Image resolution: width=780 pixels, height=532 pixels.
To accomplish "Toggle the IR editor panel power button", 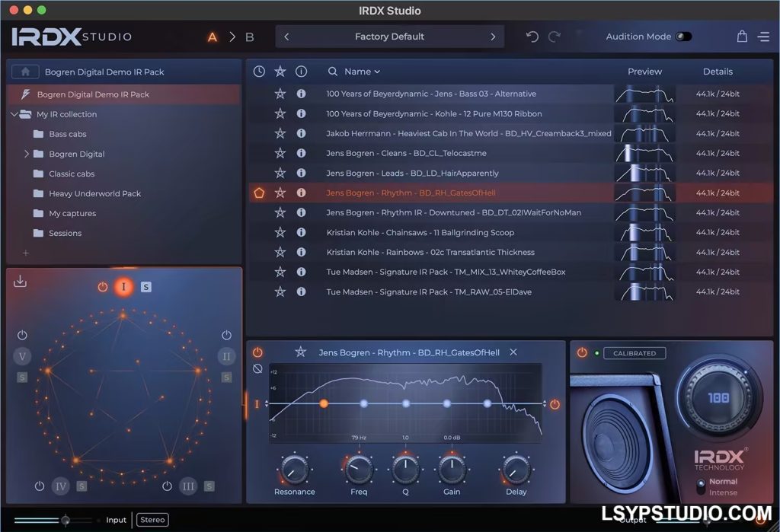I will [x=257, y=352].
